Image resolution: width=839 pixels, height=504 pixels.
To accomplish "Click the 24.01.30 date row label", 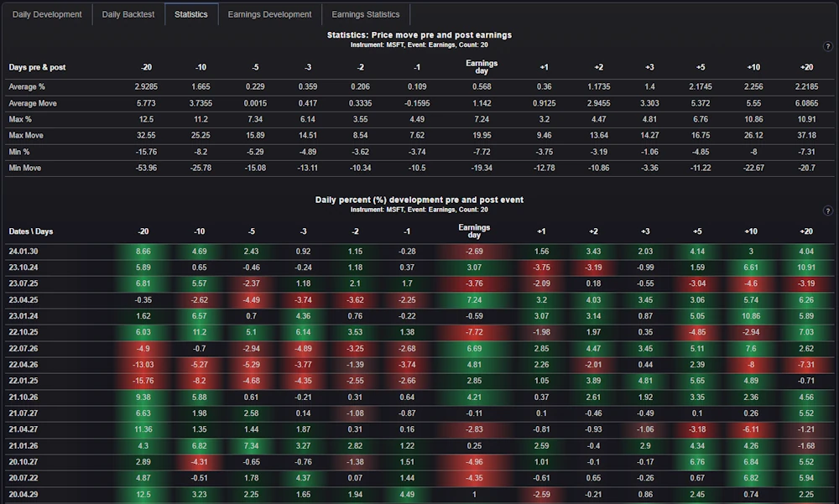I will coord(23,251).
